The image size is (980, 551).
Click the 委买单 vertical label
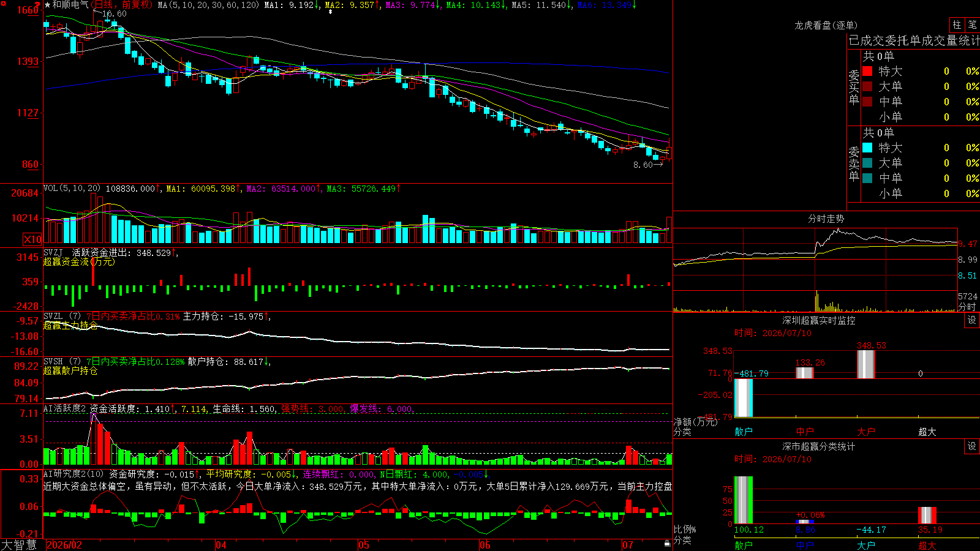click(x=854, y=87)
